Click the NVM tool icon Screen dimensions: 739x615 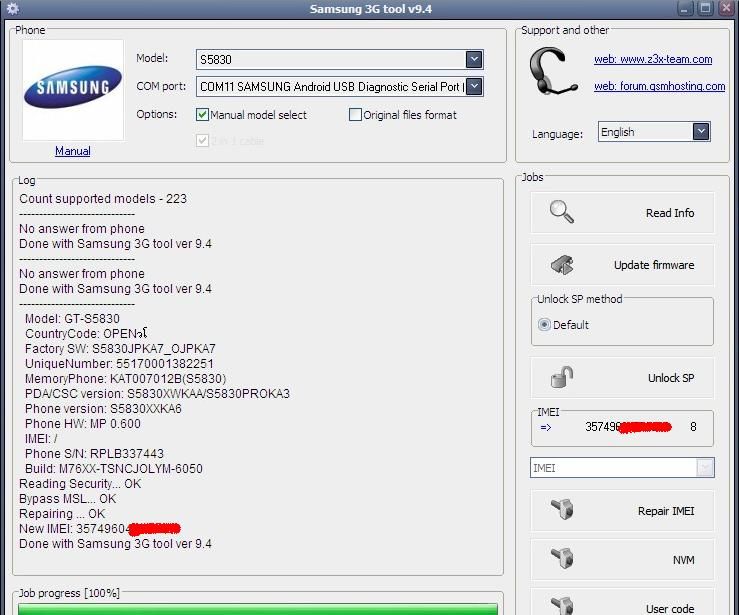562,558
